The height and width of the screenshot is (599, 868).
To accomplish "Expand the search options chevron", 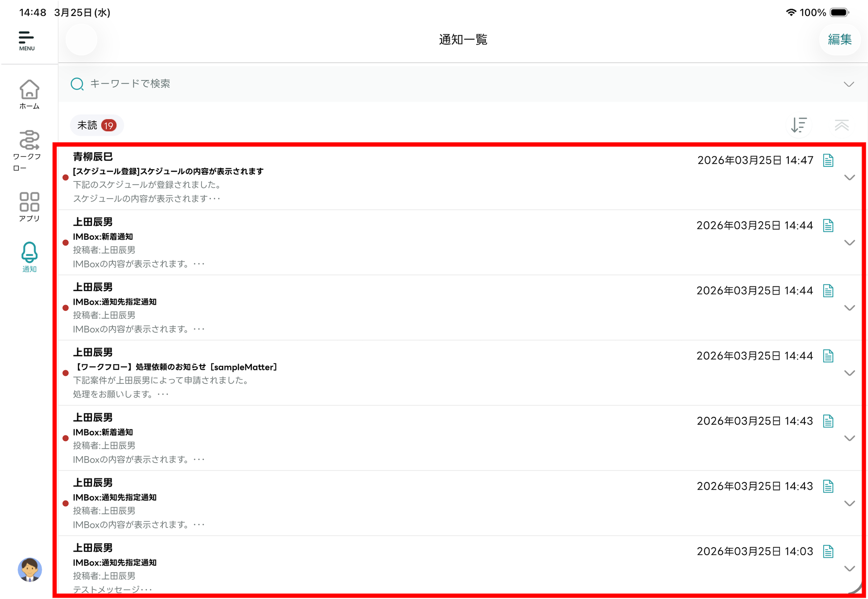I will click(x=849, y=84).
